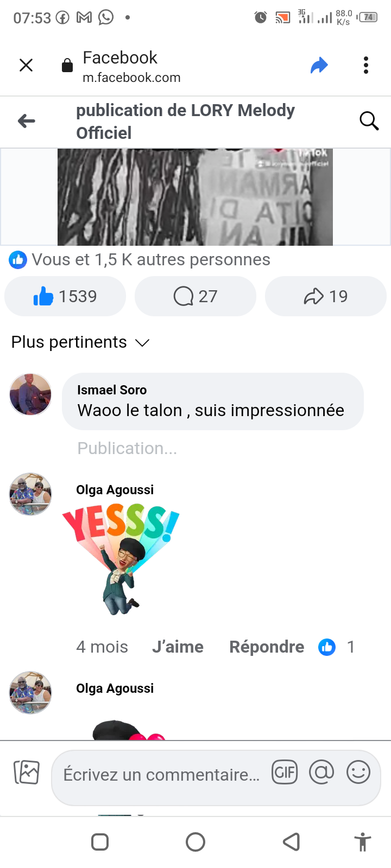
Task: Play the video thumbnail of the post
Action: [195, 197]
